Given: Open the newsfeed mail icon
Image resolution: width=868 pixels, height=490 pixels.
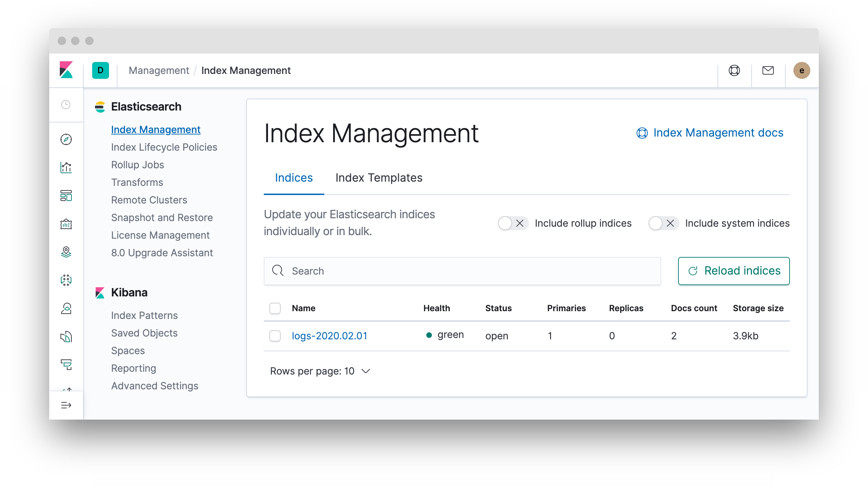Looking at the screenshot, I should (x=768, y=70).
